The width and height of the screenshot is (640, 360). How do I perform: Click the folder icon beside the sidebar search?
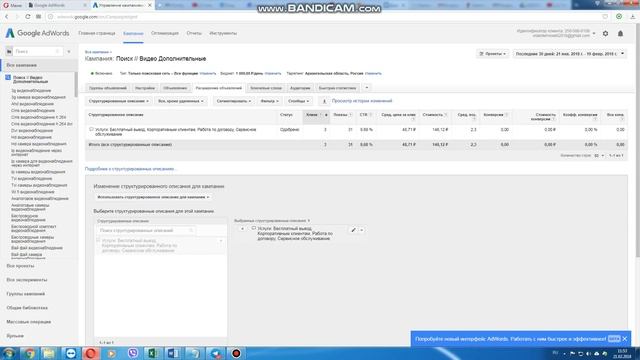point(9,51)
